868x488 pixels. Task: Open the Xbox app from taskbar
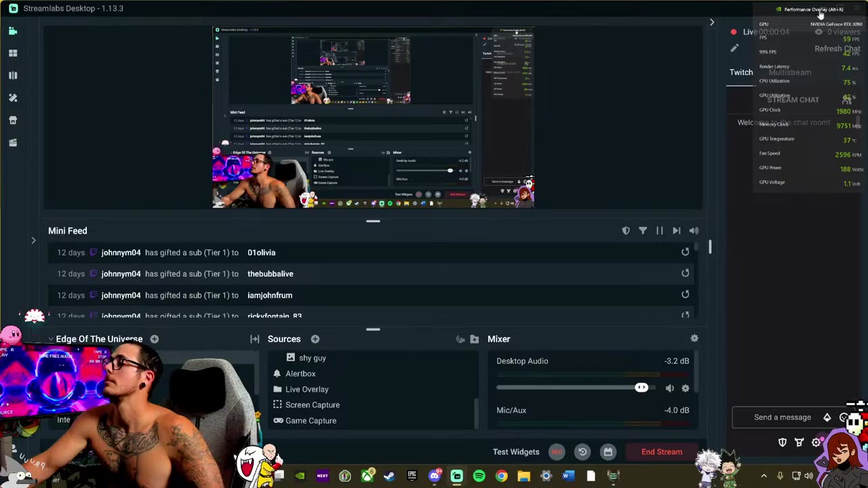point(367,476)
